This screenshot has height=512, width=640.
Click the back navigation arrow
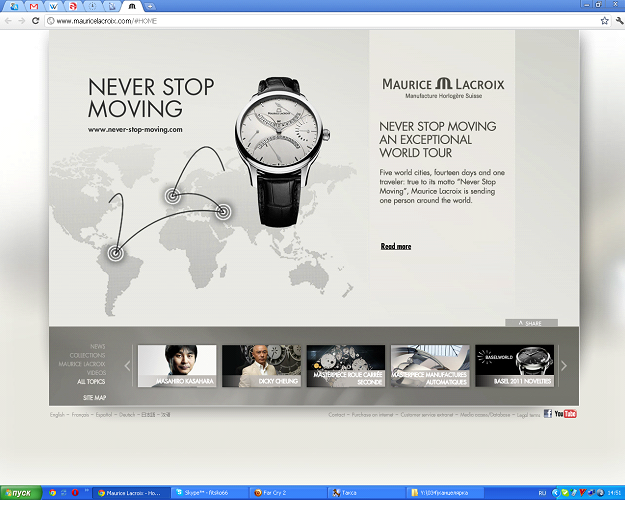coord(9,20)
